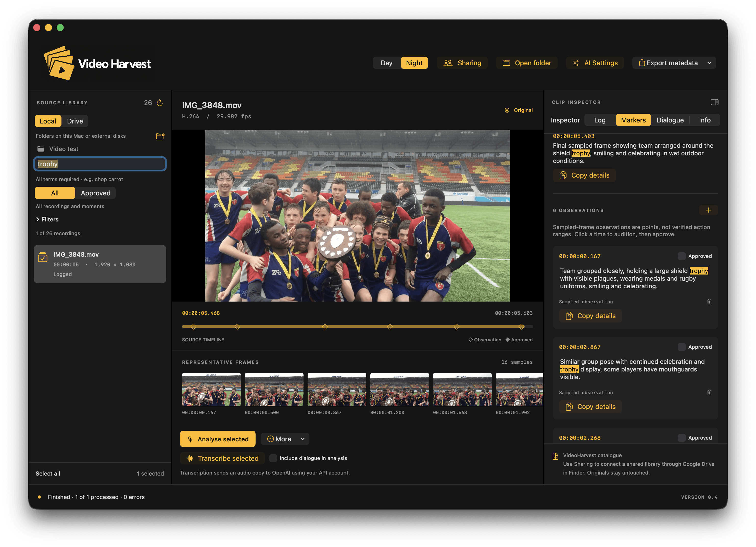Click the second observation marker on the timeline
This screenshot has height=547, width=756.
coord(237,327)
